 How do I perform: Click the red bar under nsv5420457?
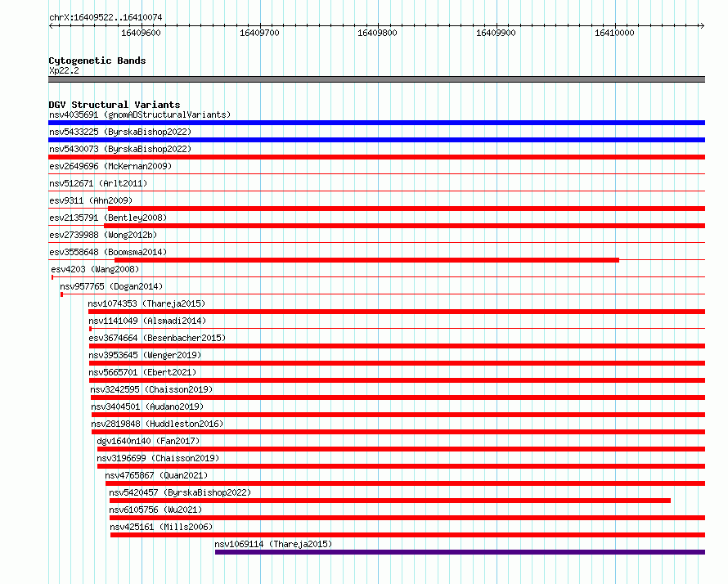[390, 501]
